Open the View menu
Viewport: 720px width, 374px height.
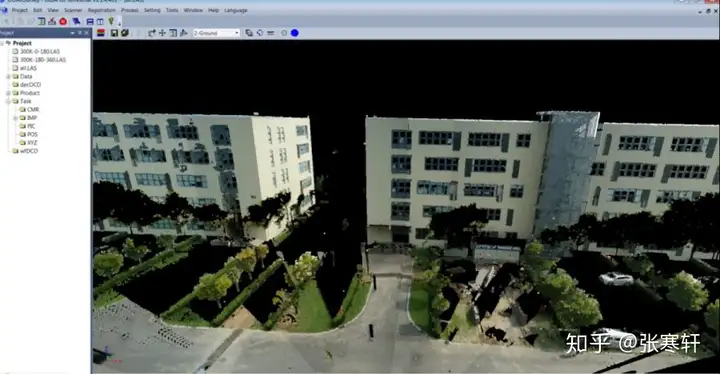click(53, 10)
